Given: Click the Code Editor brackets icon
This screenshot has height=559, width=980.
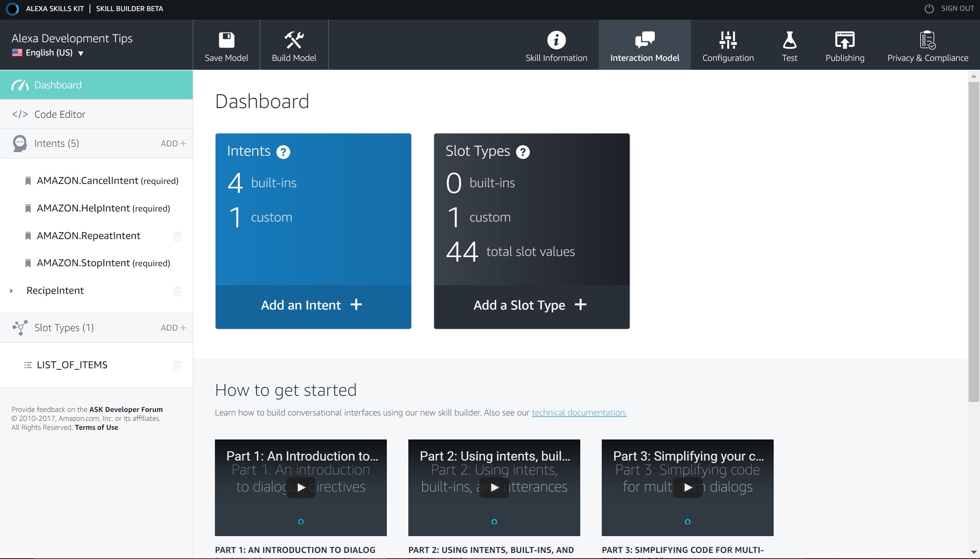Looking at the screenshot, I should pyautogui.click(x=20, y=114).
